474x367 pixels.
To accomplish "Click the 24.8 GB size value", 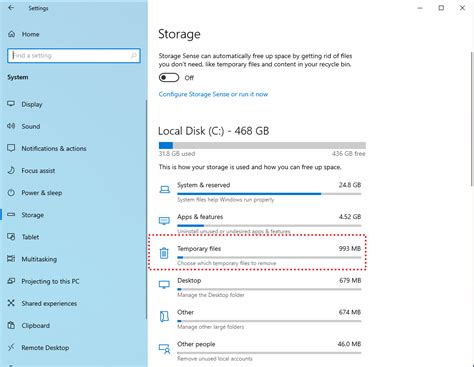I will pos(350,185).
